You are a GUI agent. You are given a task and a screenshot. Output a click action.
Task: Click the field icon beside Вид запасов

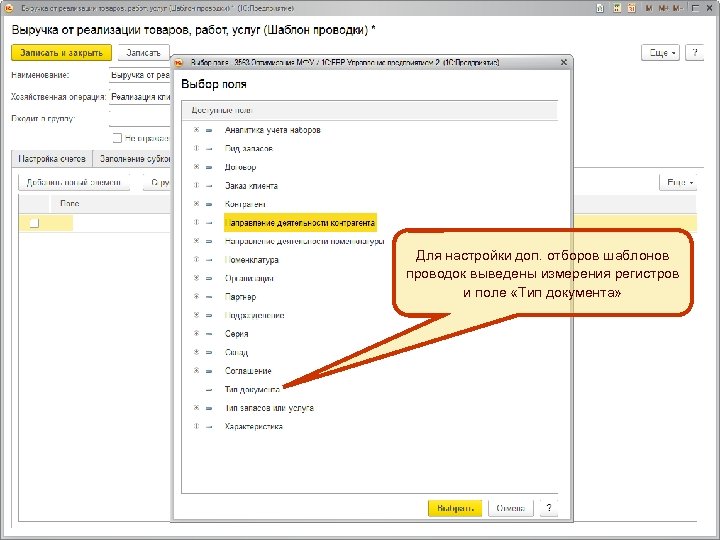pyautogui.click(x=209, y=149)
